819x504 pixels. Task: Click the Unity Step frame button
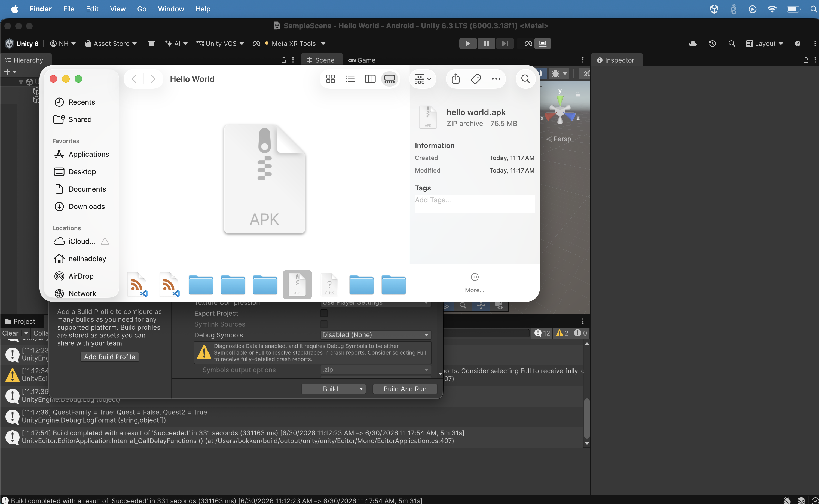click(x=505, y=44)
